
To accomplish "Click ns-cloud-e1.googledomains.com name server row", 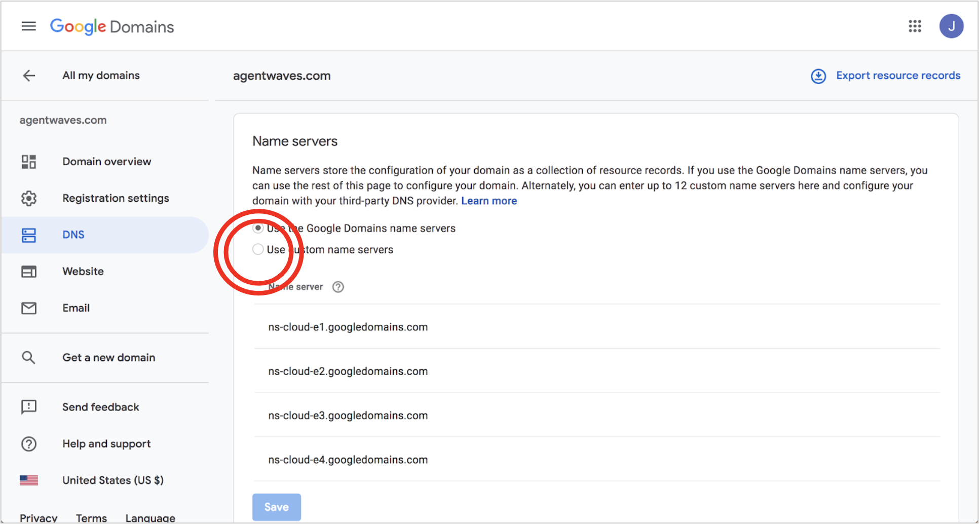I will (x=597, y=327).
